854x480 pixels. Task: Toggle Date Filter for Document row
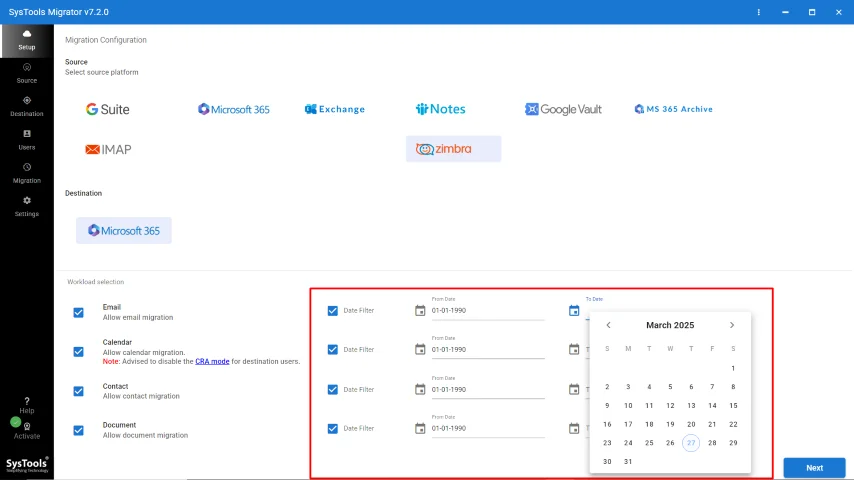[332, 428]
